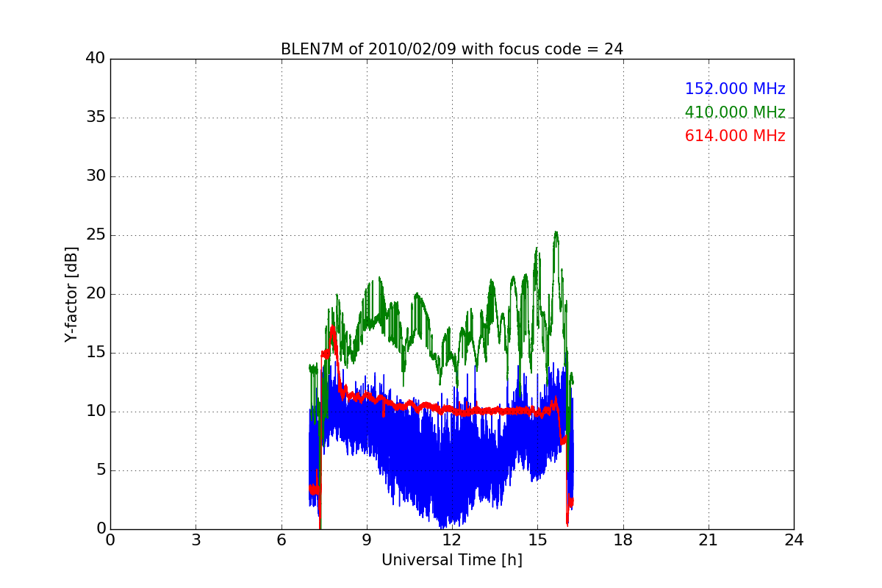Viewport: 882px width, 588px height.
Task: Click the y-axis tick label 35
Action: [x=96, y=118]
